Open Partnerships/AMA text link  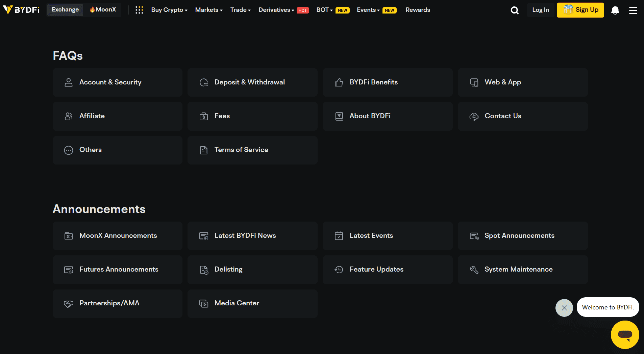click(x=109, y=303)
